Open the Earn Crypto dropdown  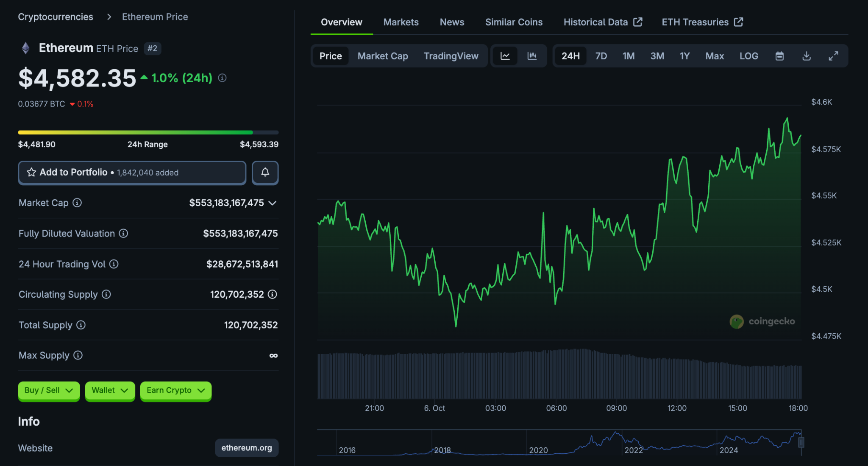175,390
